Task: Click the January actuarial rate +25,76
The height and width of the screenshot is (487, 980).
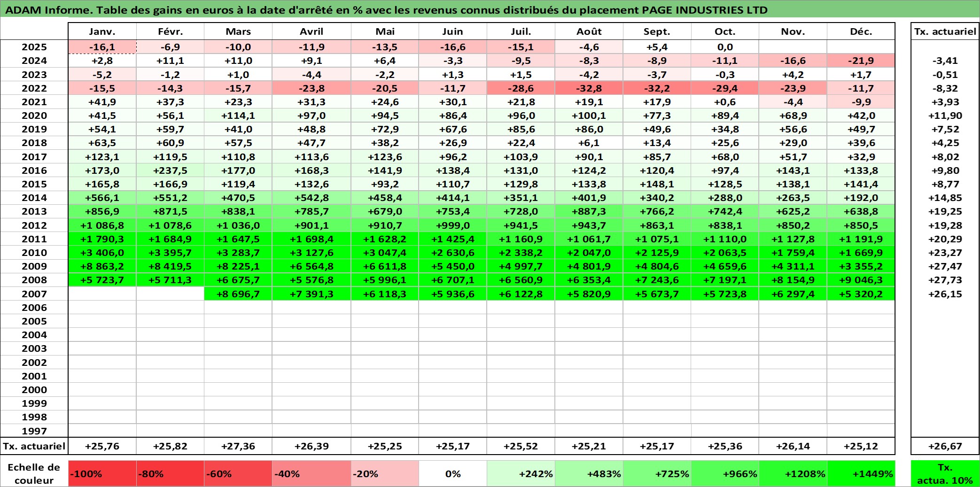Action: (102, 446)
